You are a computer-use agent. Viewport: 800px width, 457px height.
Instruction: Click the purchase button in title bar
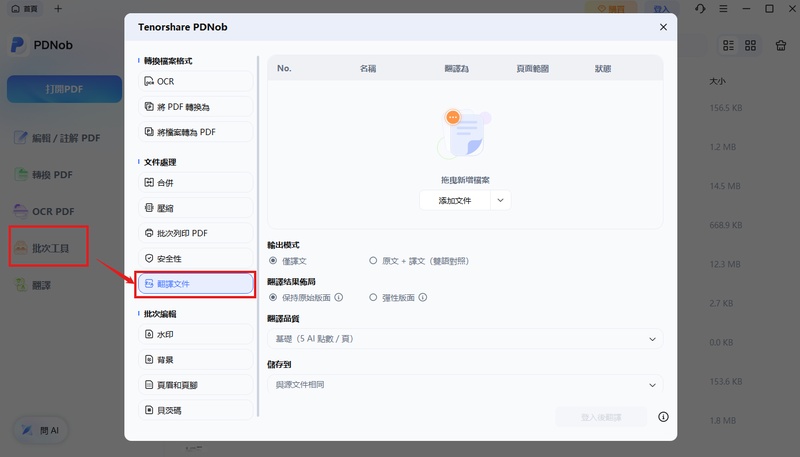(x=611, y=9)
